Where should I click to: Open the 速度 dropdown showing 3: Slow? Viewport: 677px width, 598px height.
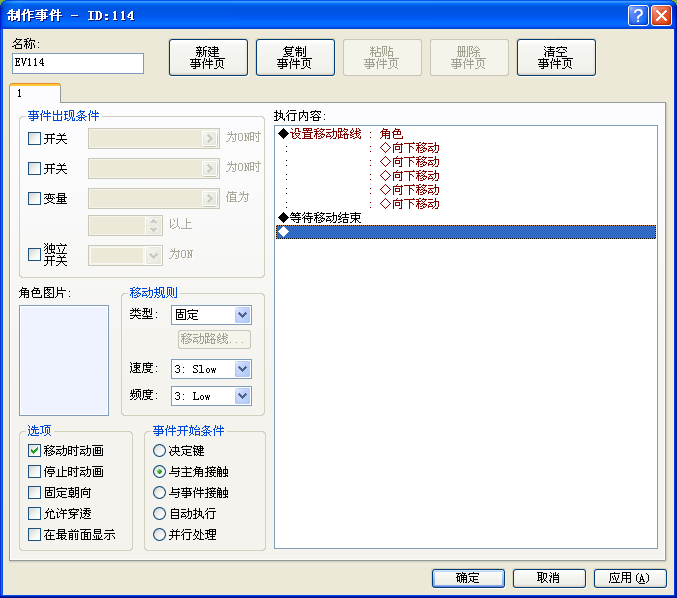211,369
